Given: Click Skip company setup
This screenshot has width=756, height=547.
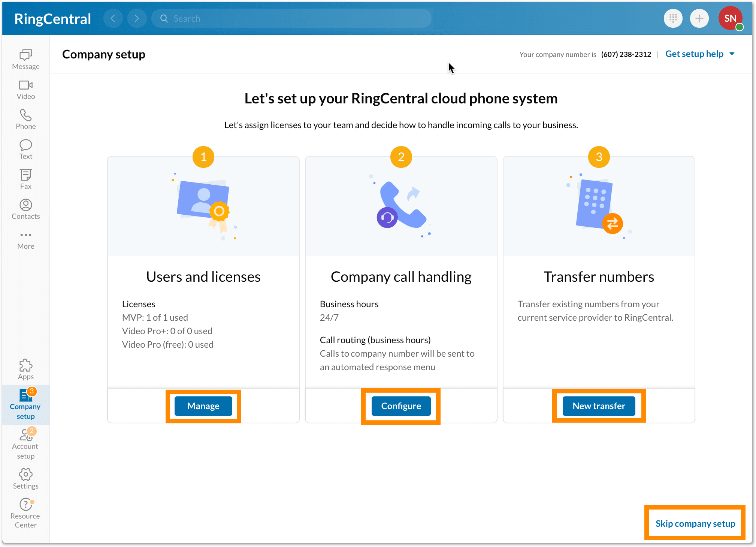Looking at the screenshot, I should (695, 523).
